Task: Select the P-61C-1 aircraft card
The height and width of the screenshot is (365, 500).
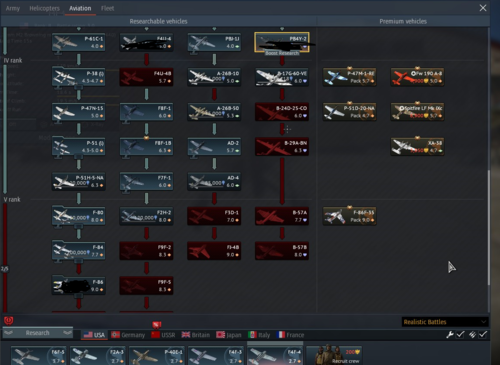Action: 79,42
